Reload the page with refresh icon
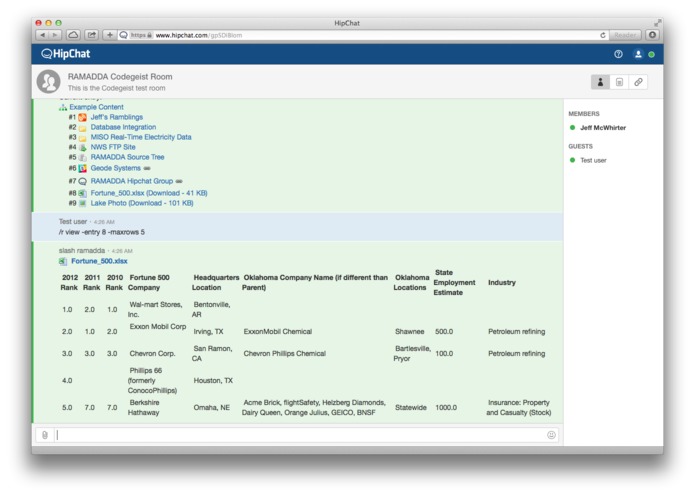The height and width of the screenshot is (494, 695). (603, 35)
